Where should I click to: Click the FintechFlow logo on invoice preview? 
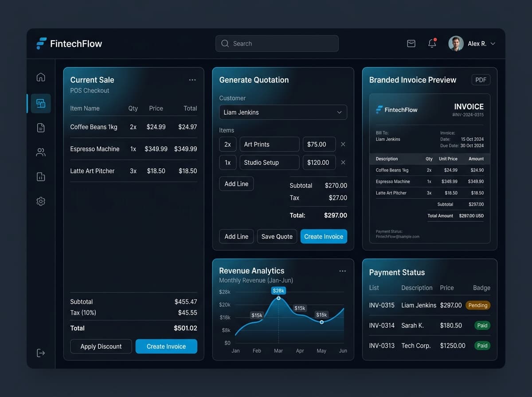pos(397,109)
